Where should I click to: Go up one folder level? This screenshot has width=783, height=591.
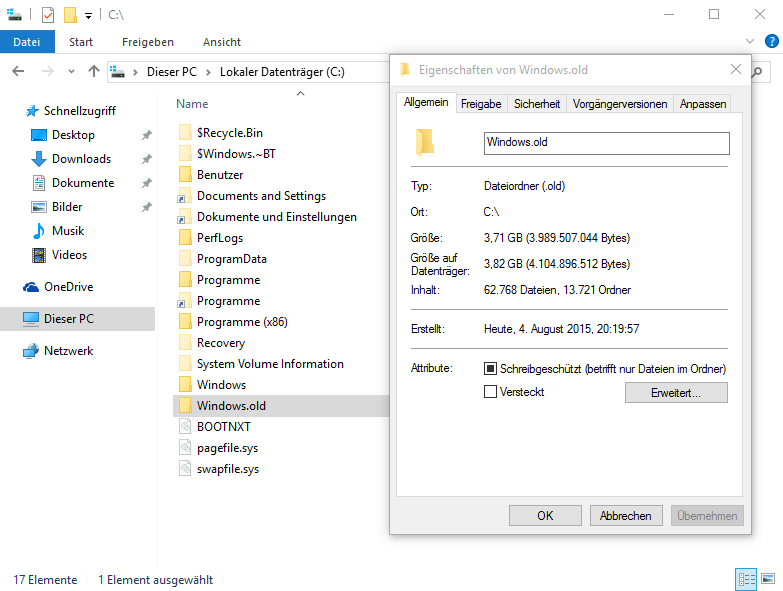[93, 71]
